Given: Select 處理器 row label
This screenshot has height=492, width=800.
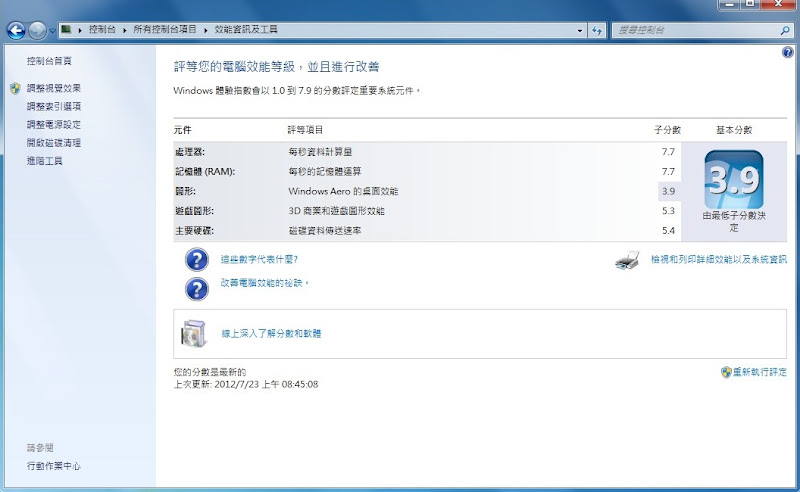Looking at the screenshot, I should (x=190, y=152).
